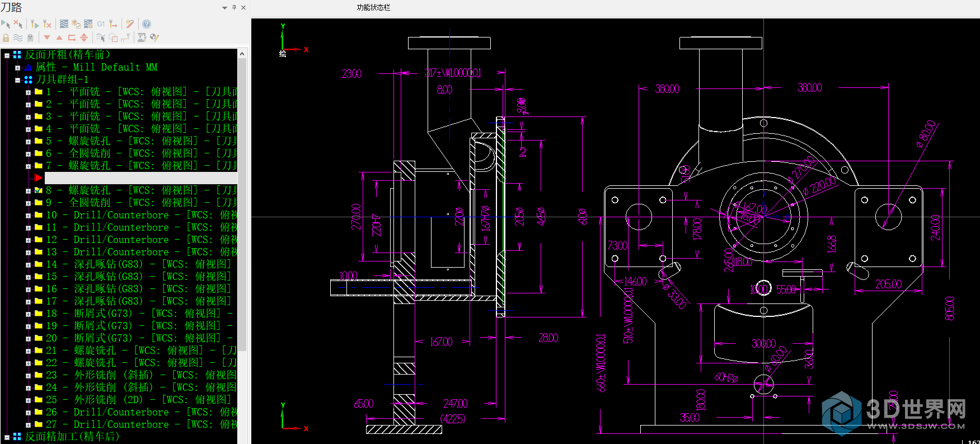Screen dimensions: 980x444
Task: Click the stock model edit icon
Action: [154, 38]
